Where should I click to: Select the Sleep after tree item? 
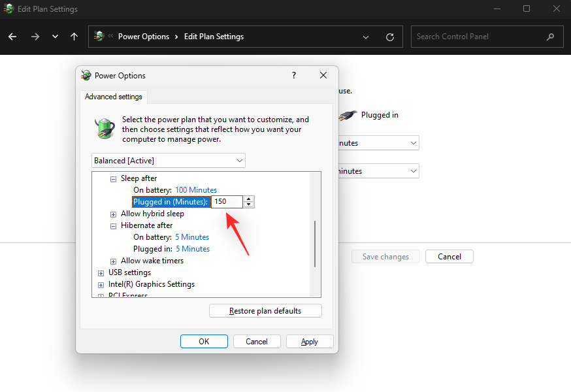click(x=139, y=178)
